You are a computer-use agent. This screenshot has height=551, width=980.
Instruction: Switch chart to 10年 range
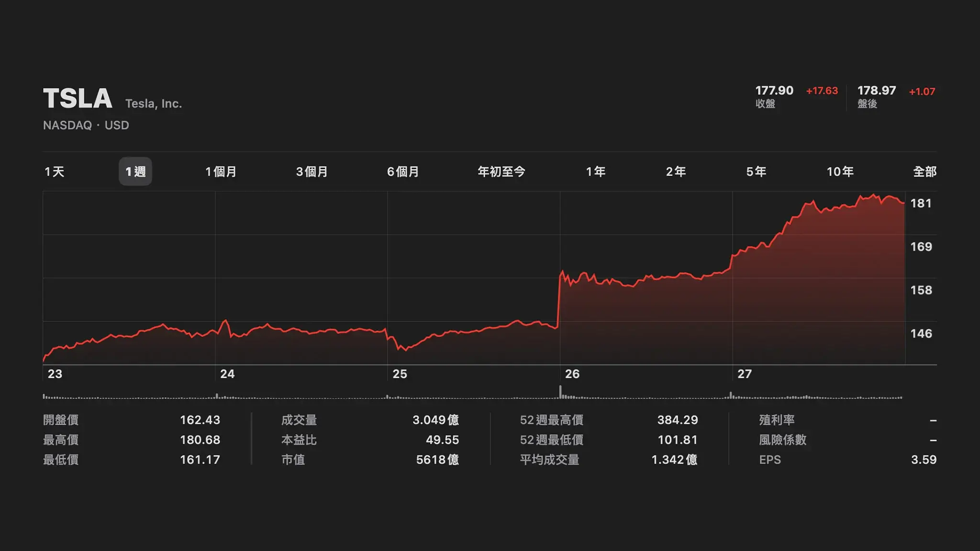pyautogui.click(x=840, y=172)
